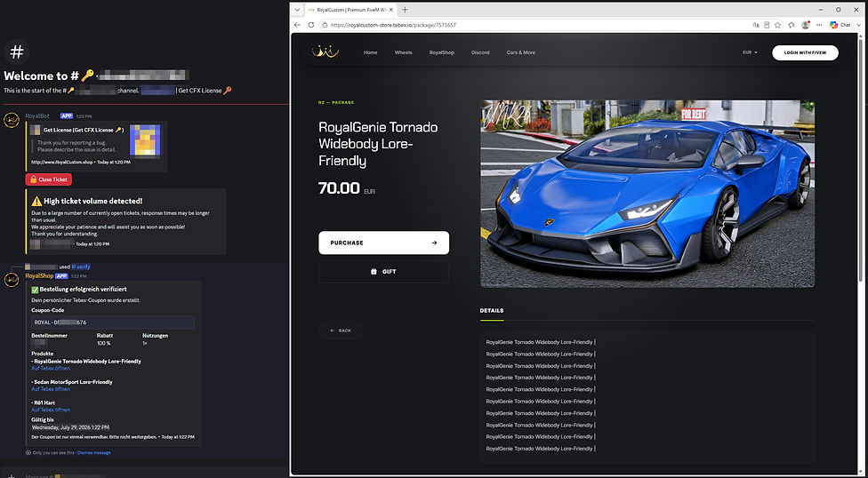Click the RoyalCustom | Premium FiveM tab title
The width and height of the screenshot is (868, 478).
coord(351,10)
